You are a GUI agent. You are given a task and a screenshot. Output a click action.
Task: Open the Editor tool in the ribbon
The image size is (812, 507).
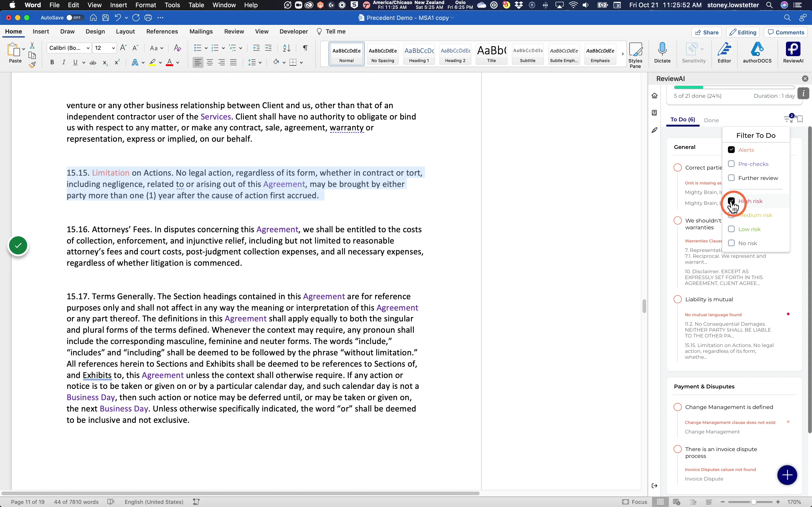tap(724, 53)
